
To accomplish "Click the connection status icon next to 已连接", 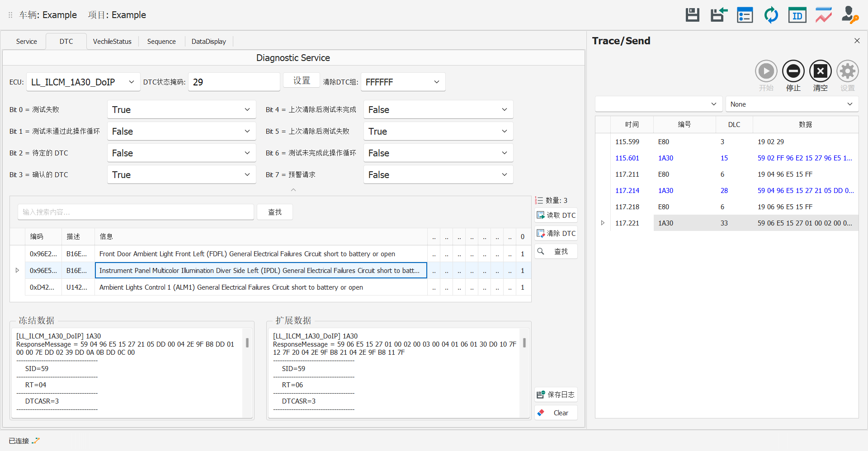I will click(x=36, y=441).
